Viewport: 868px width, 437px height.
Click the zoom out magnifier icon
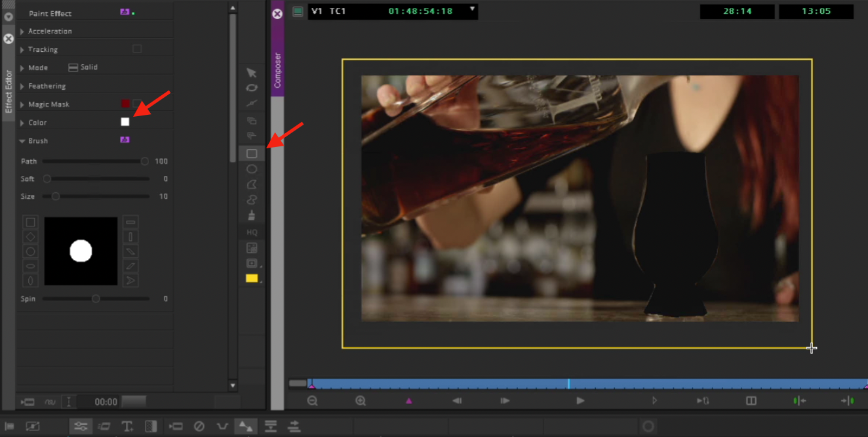(x=312, y=401)
